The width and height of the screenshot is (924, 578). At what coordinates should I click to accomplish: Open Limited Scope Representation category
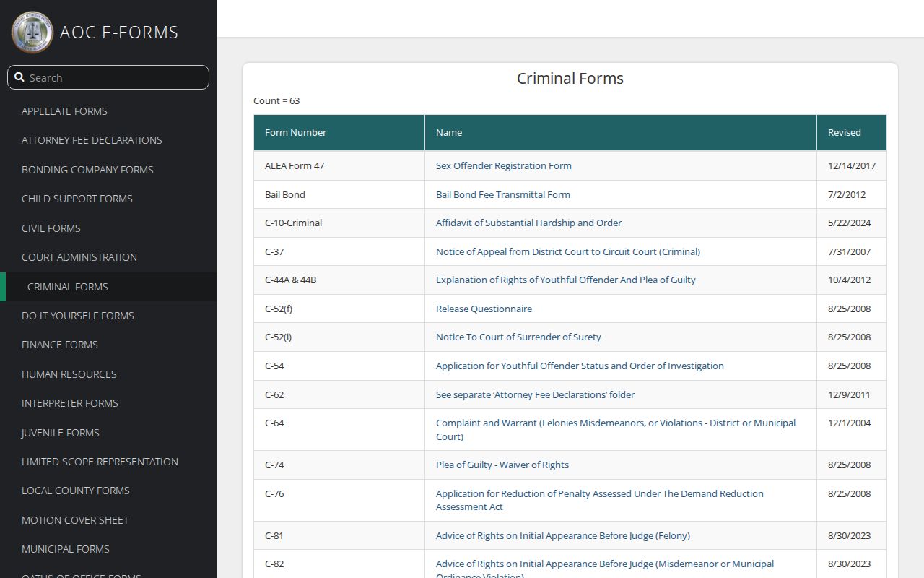pos(100,462)
